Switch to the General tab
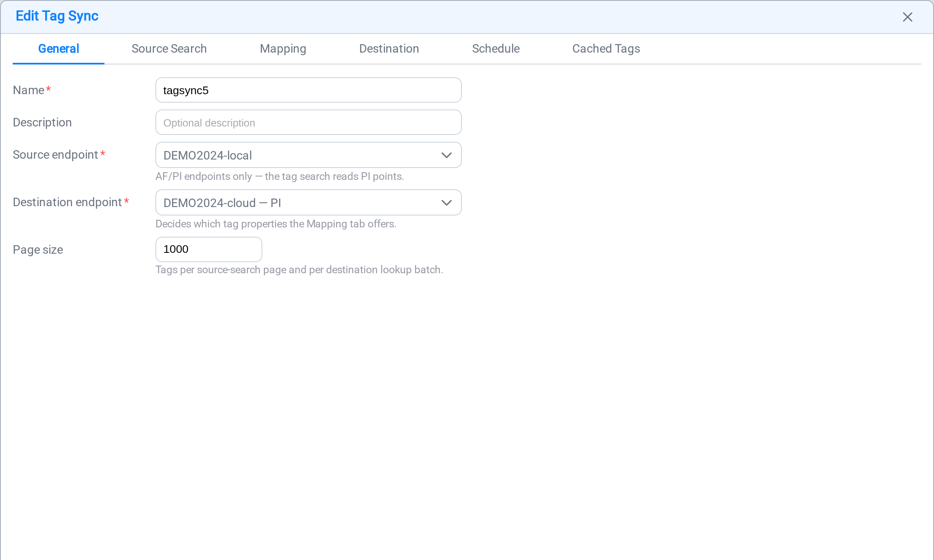 tap(59, 49)
